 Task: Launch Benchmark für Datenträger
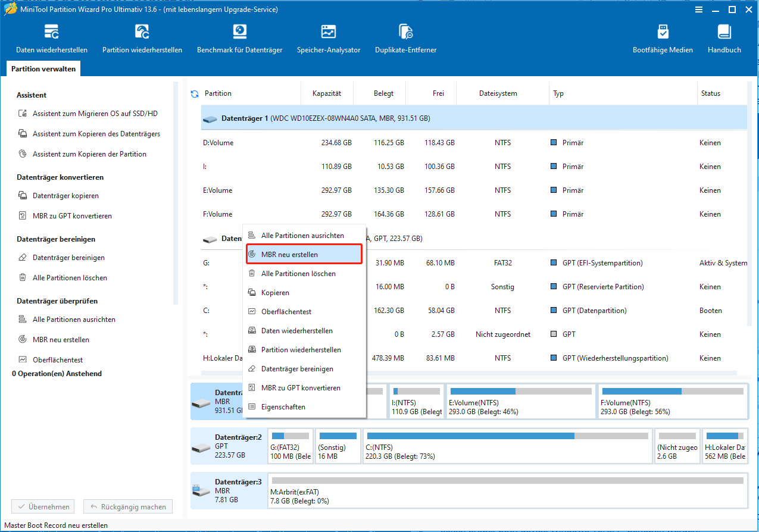point(239,39)
